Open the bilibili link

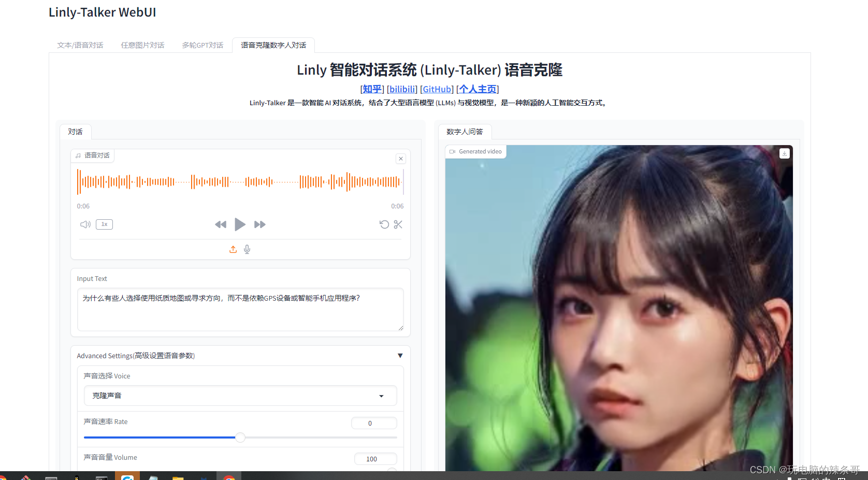point(402,89)
